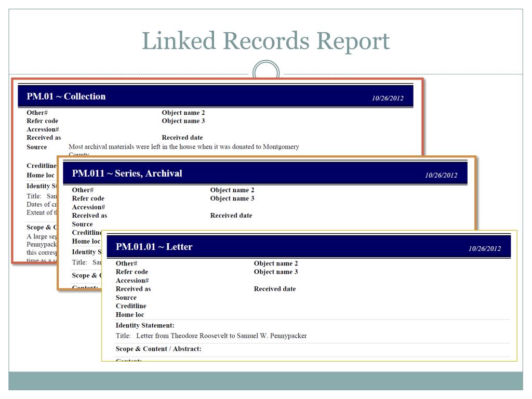
Task: Click 'Source' label in the Letter report
Action: click(126, 298)
